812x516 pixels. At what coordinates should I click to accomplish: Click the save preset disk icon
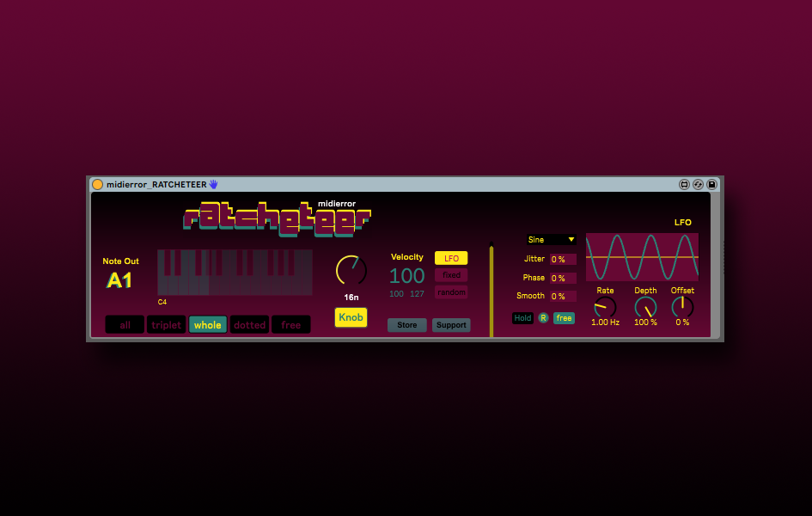coord(712,184)
